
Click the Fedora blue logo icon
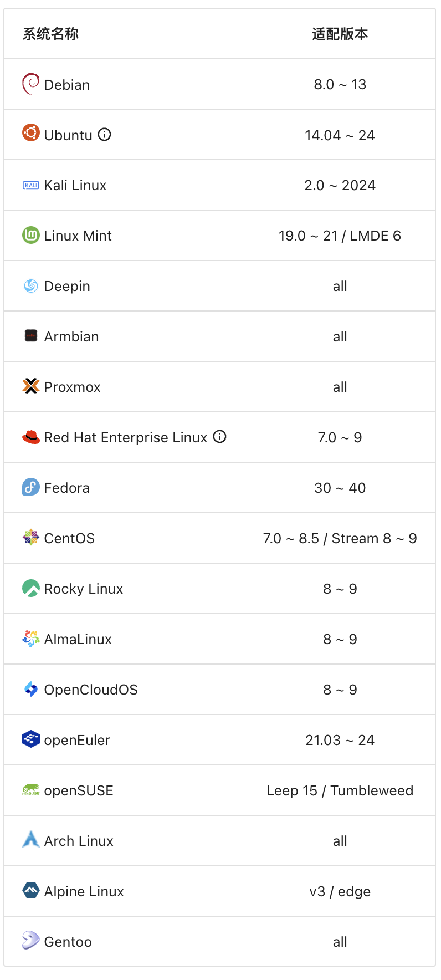(31, 487)
